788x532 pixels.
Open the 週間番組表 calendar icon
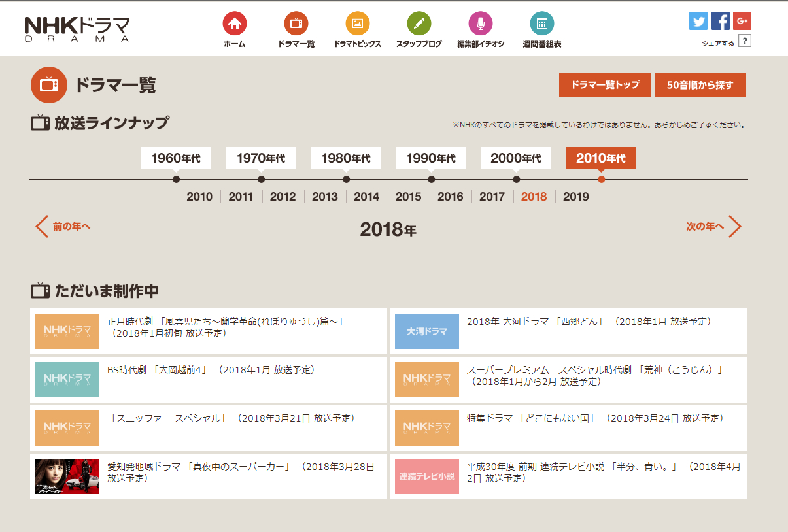[x=541, y=24]
